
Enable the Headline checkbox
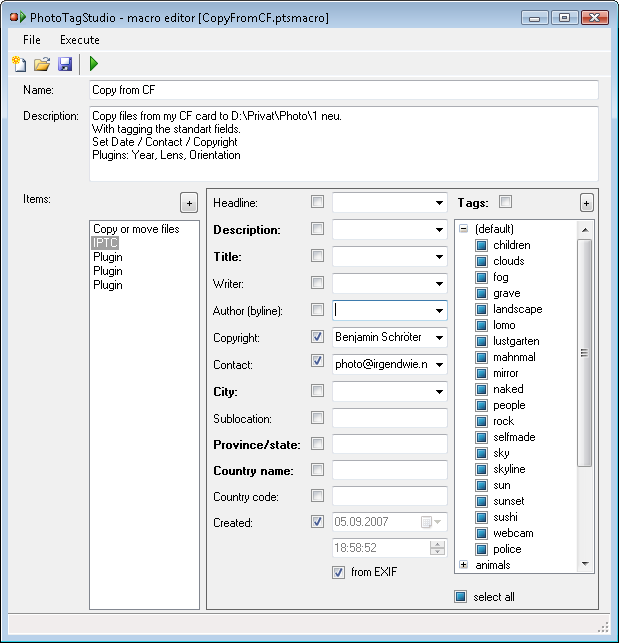(317, 202)
